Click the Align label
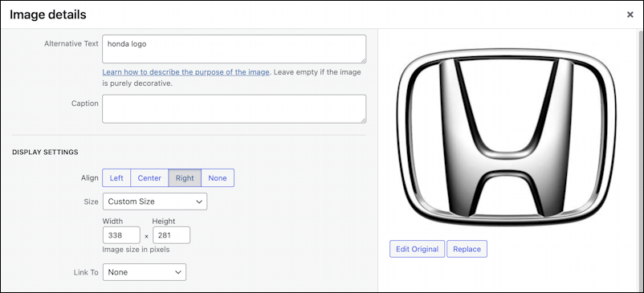Viewport: 644px width, 293px height. pyautogui.click(x=90, y=178)
